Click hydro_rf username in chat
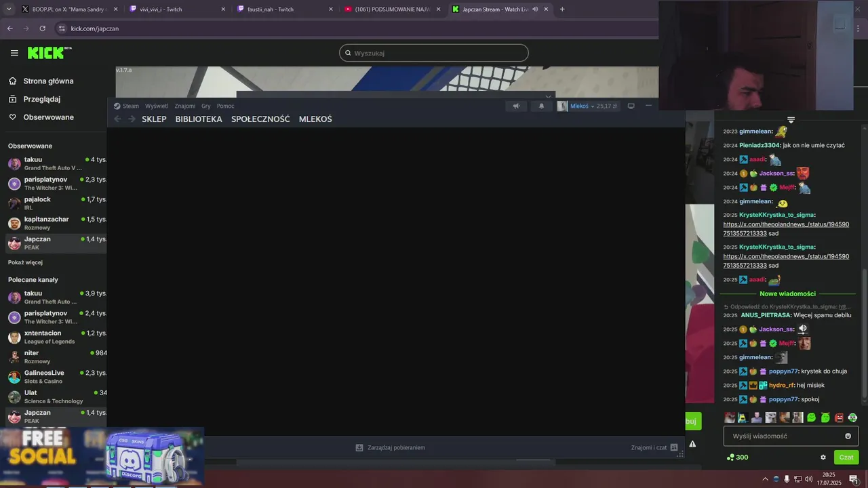The height and width of the screenshot is (488, 868). (781, 385)
